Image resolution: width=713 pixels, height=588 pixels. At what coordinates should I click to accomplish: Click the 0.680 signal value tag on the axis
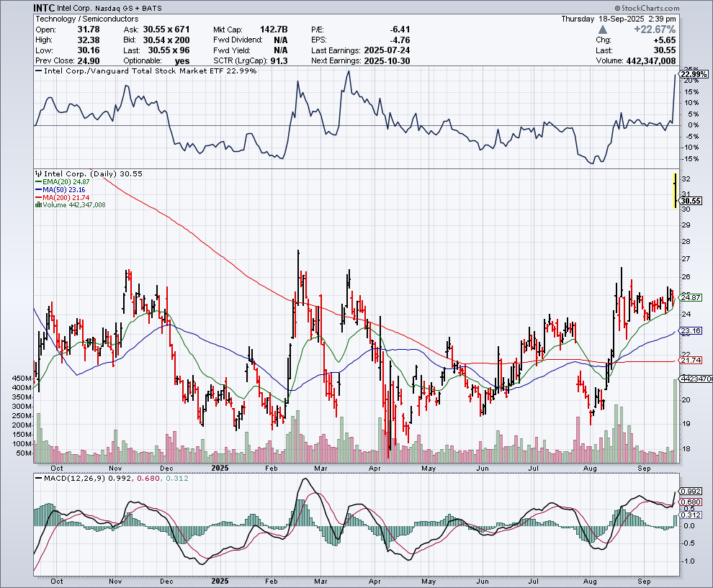(691, 502)
